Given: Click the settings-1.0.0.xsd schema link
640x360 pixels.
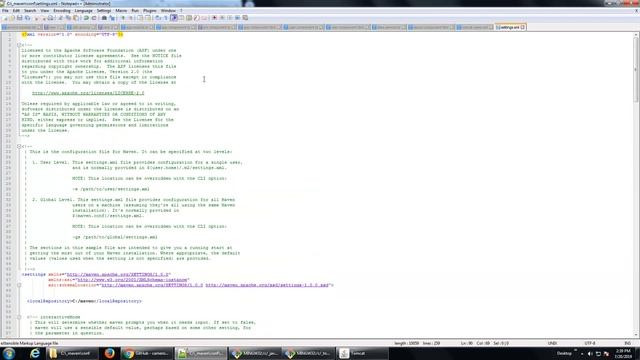Looking at the screenshot, I should point(267,285).
